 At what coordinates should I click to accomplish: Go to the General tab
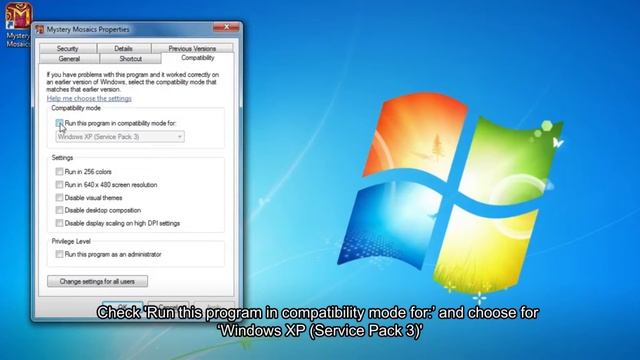69,59
